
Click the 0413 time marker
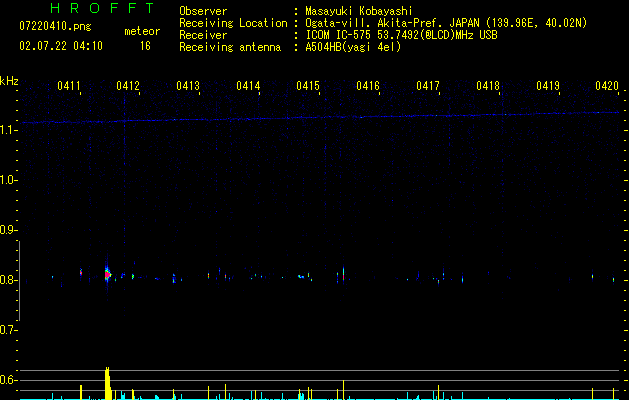[188, 86]
